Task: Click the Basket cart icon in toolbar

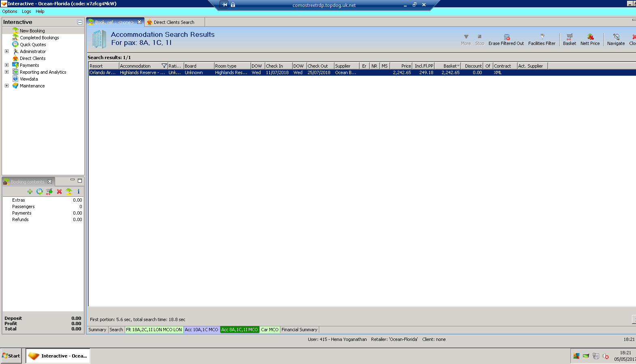Action: click(x=569, y=37)
